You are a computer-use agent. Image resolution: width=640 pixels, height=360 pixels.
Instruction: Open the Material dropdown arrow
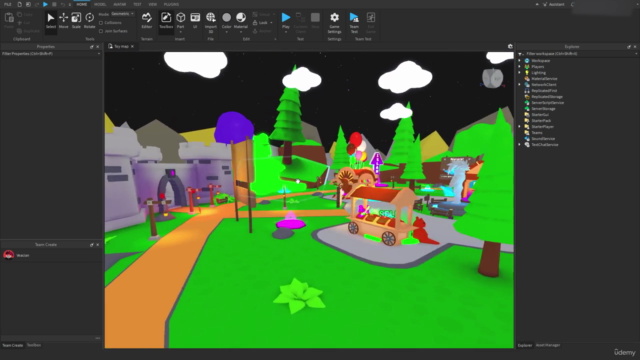point(241,32)
